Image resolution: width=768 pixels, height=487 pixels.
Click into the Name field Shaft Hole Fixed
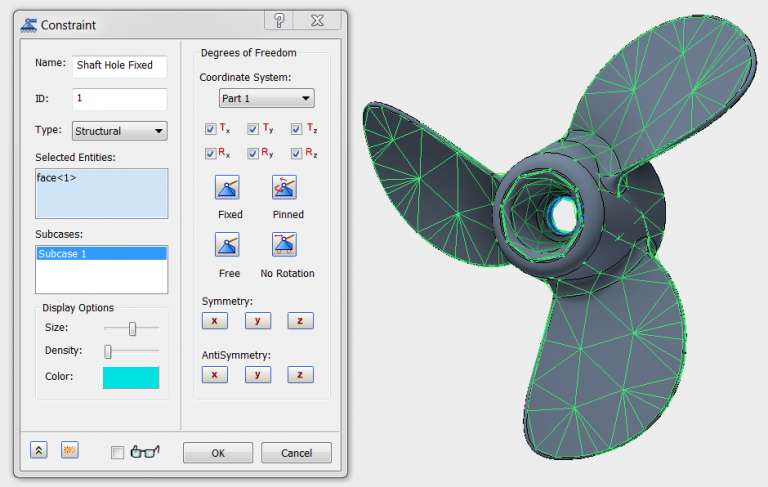pyautogui.click(x=120, y=66)
